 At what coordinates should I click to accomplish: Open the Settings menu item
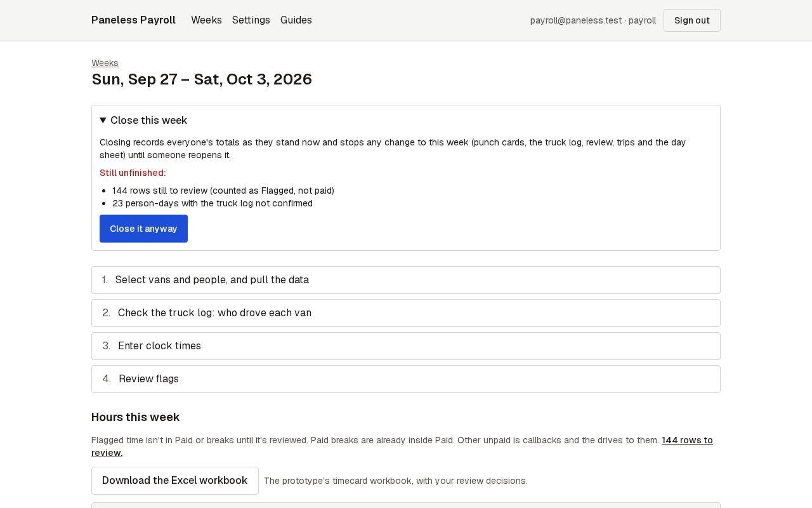point(251,20)
